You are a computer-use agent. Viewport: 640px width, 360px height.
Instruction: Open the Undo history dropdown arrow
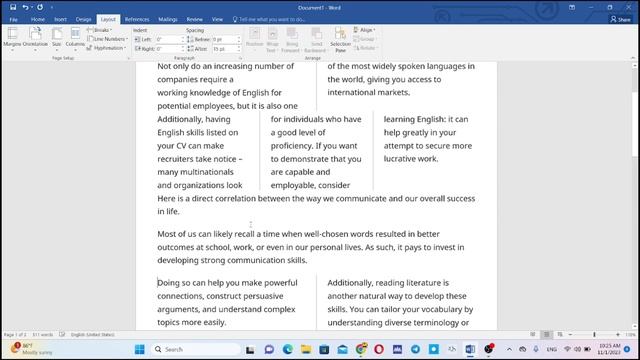pos(32,7)
